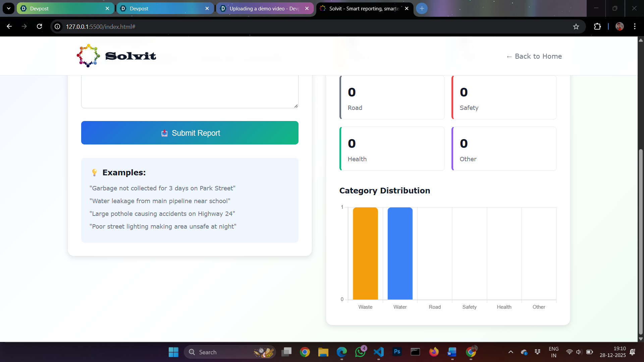Reload the current page
Viewport: 644px width, 362px height.
pos(39,26)
